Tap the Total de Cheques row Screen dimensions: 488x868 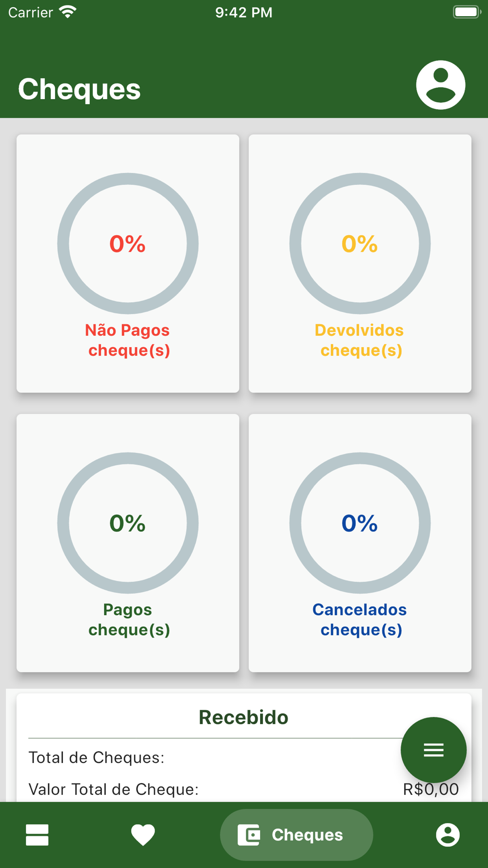[x=244, y=758]
